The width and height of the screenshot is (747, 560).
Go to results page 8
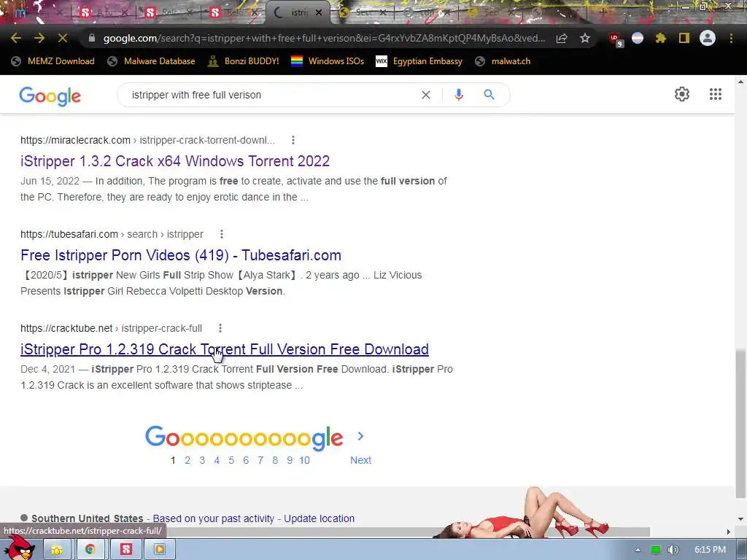point(275,460)
